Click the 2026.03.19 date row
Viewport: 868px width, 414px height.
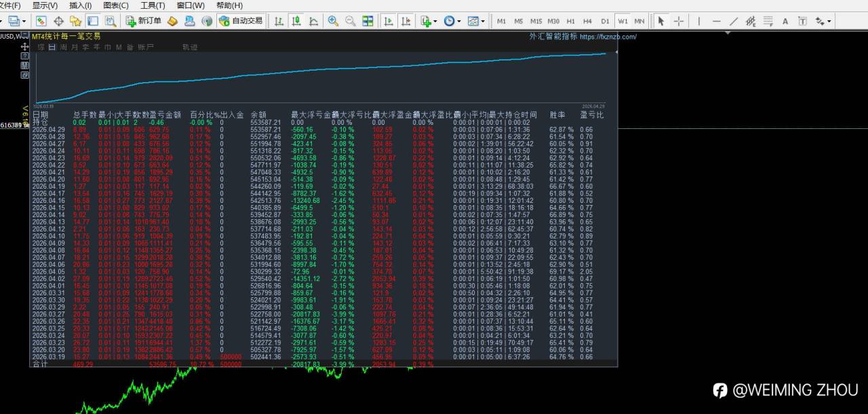pyautogui.click(x=325, y=356)
